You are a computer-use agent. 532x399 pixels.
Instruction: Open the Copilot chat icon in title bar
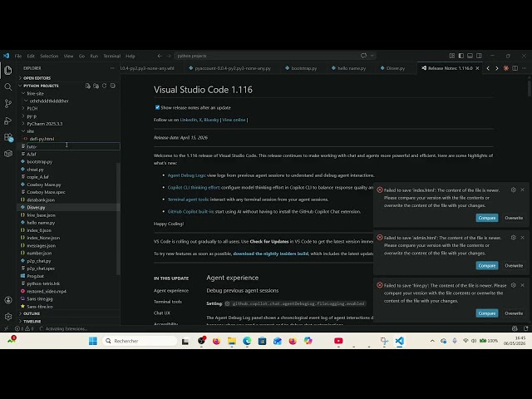pyautogui.click(x=363, y=56)
